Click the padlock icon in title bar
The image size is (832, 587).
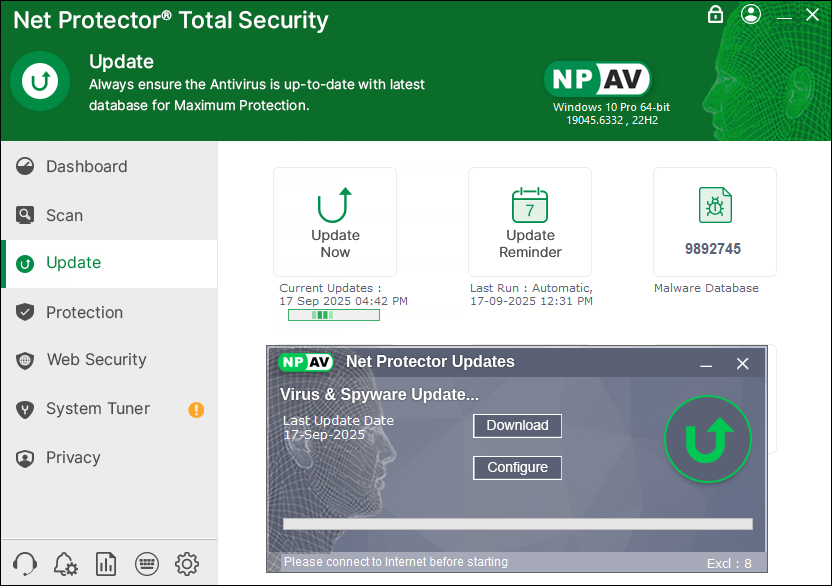pyautogui.click(x=715, y=14)
